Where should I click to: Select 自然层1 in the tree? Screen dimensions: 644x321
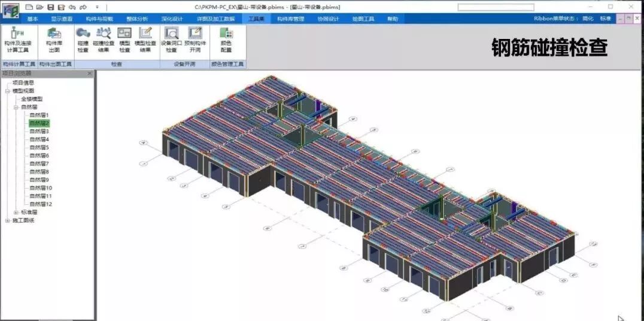(39, 115)
